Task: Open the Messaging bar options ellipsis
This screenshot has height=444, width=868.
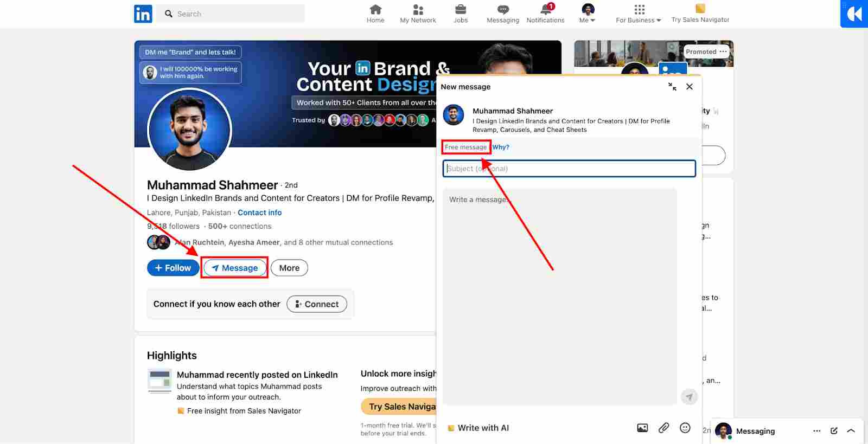Action: [817, 431]
